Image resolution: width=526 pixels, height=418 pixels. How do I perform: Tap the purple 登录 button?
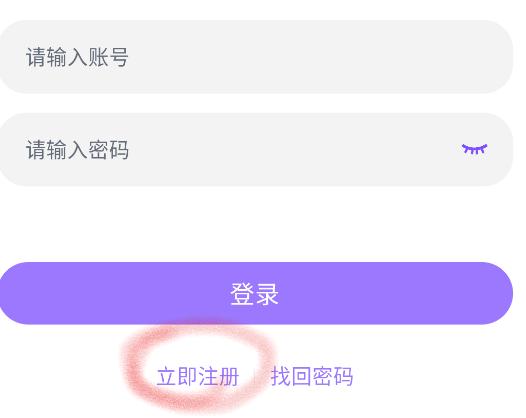[256, 293]
